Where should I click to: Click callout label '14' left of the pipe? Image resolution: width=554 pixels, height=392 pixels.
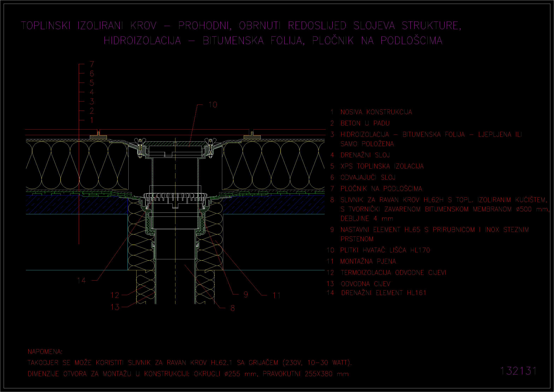coord(81,280)
